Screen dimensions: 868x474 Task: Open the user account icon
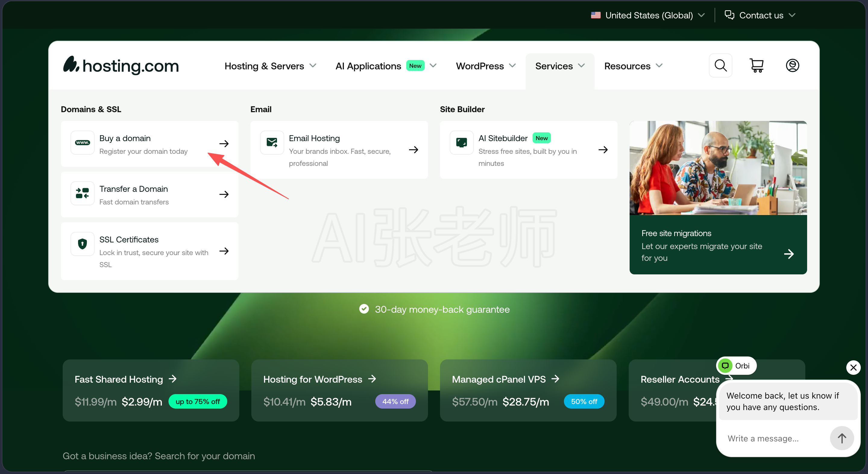point(793,65)
